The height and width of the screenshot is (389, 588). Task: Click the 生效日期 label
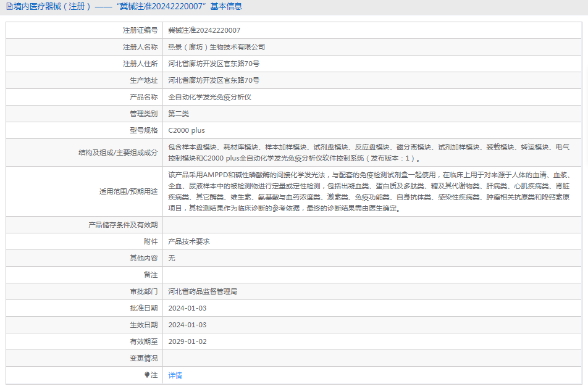point(144,325)
